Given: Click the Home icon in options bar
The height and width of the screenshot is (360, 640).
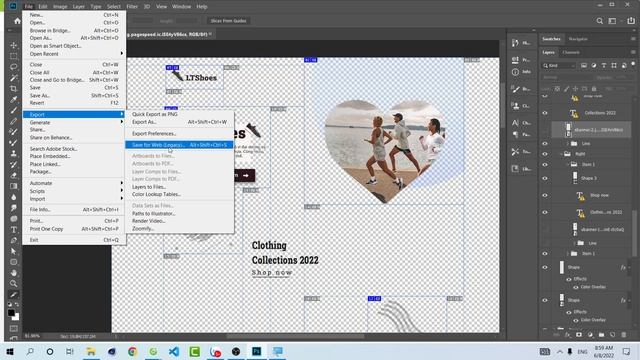Looking at the screenshot, I should pos(17,21).
